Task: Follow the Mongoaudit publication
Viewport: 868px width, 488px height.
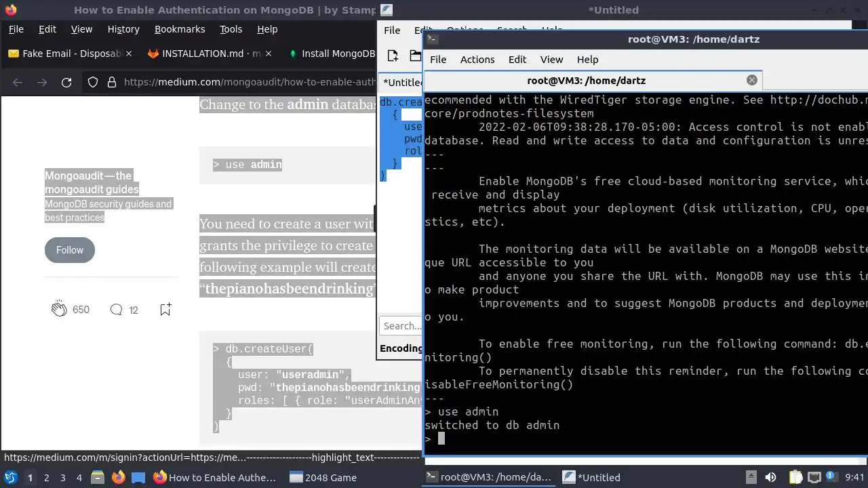Action: pos(70,250)
